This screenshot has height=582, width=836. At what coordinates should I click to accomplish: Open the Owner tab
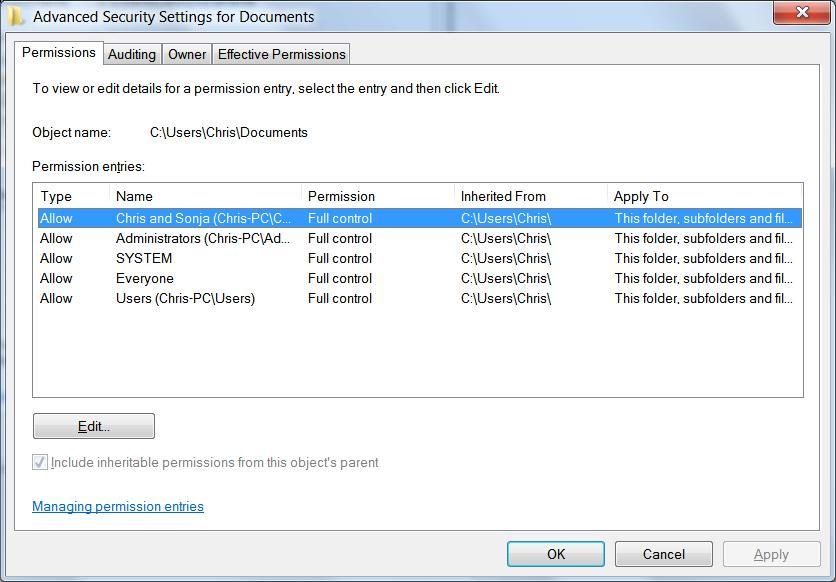click(x=187, y=54)
